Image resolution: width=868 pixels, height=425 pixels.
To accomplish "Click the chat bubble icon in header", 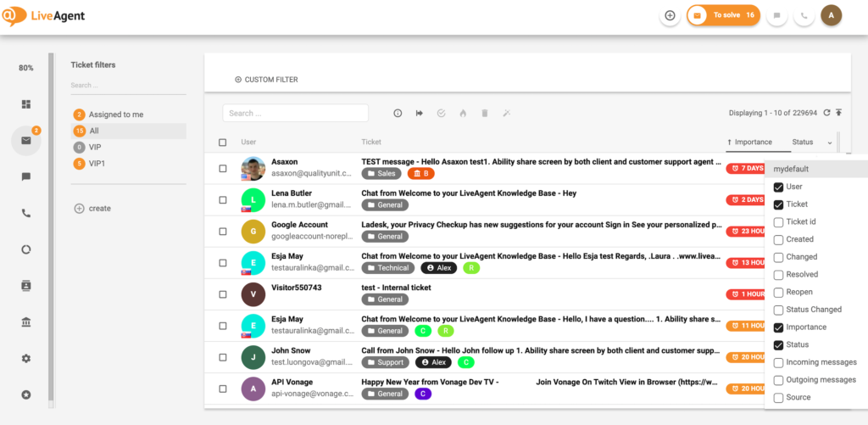I will (x=776, y=15).
